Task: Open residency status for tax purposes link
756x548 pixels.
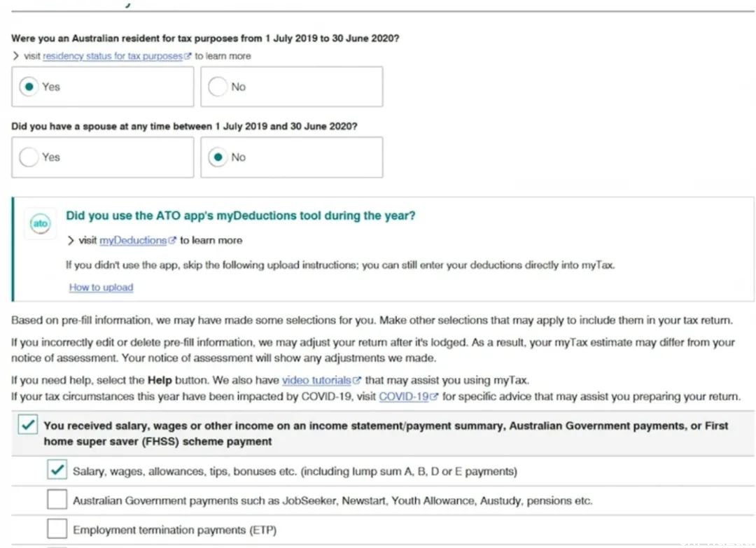Action: 112,56
